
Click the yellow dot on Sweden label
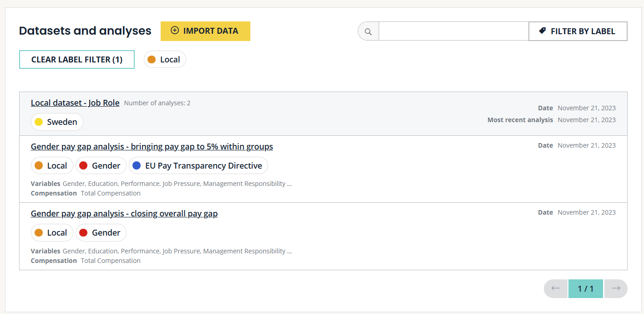(39, 122)
